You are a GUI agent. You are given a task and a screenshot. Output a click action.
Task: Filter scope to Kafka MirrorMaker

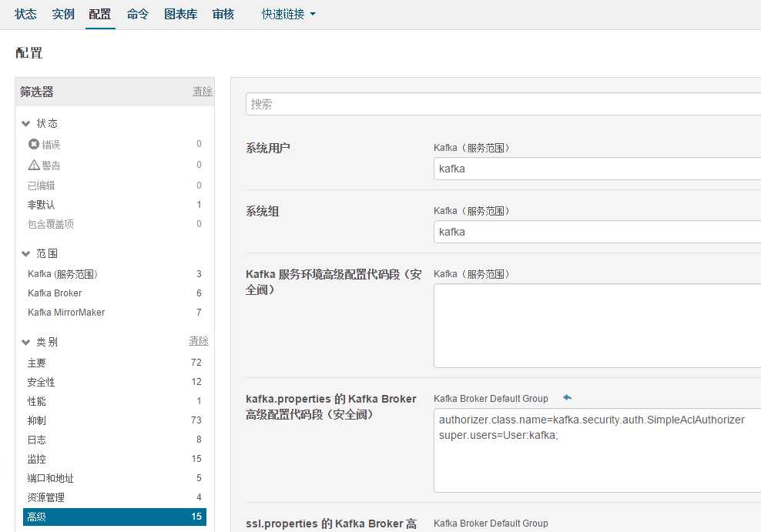(115, 313)
